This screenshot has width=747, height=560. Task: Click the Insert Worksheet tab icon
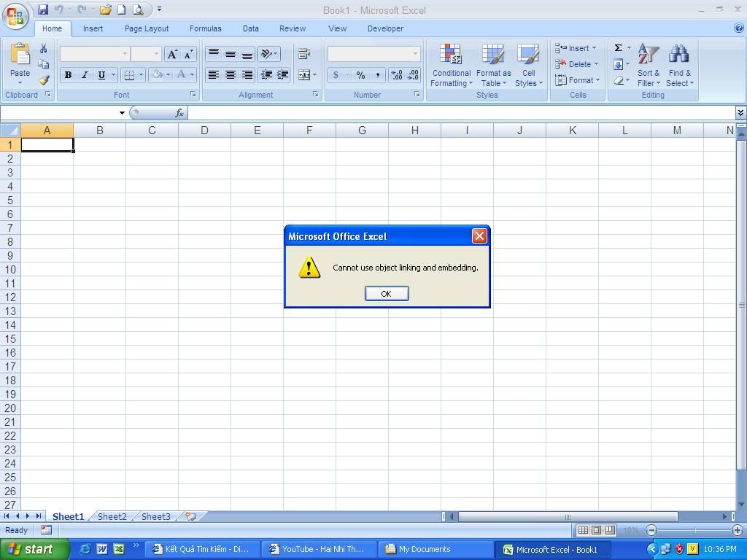tap(190, 516)
